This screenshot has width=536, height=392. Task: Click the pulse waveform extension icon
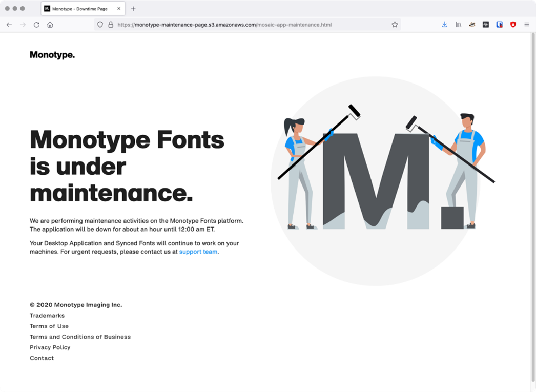486,25
